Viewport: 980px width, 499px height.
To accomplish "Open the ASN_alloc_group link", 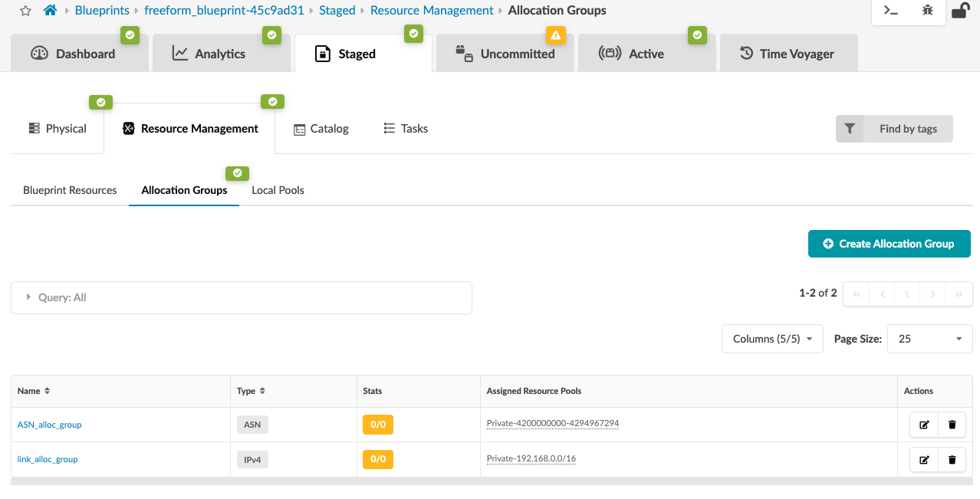I will point(50,425).
